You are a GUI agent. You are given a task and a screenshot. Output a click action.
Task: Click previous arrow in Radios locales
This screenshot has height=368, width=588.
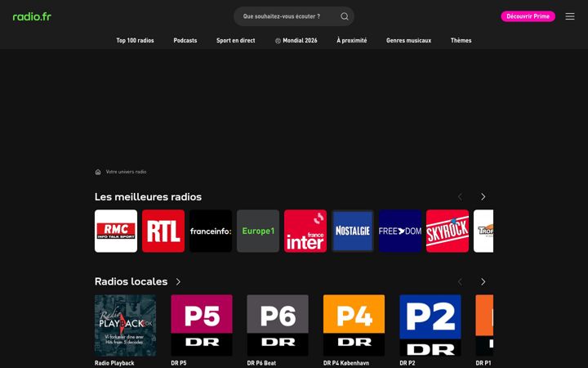pos(460,281)
